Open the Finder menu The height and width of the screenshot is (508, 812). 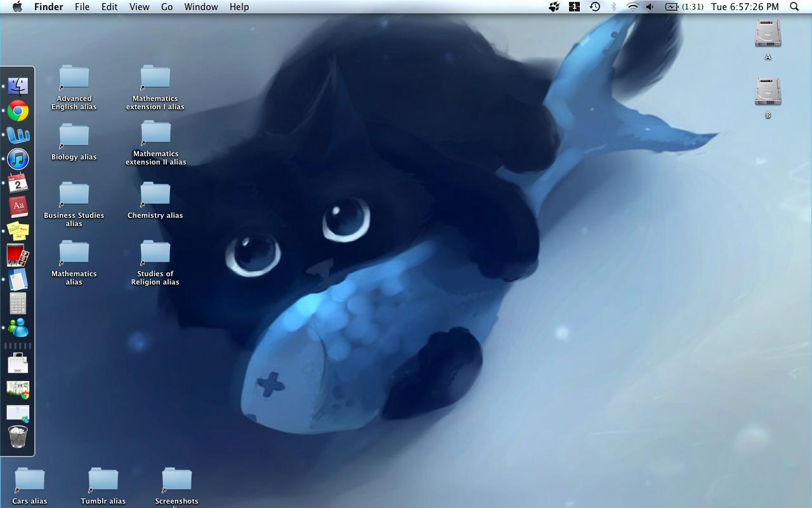coord(49,6)
